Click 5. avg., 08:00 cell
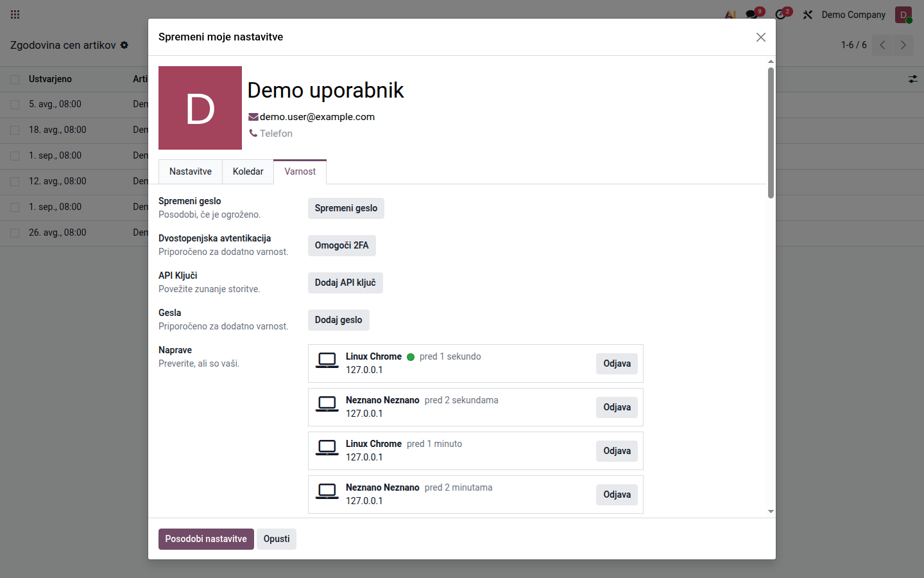This screenshot has height=578, width=924. (55, 104)
